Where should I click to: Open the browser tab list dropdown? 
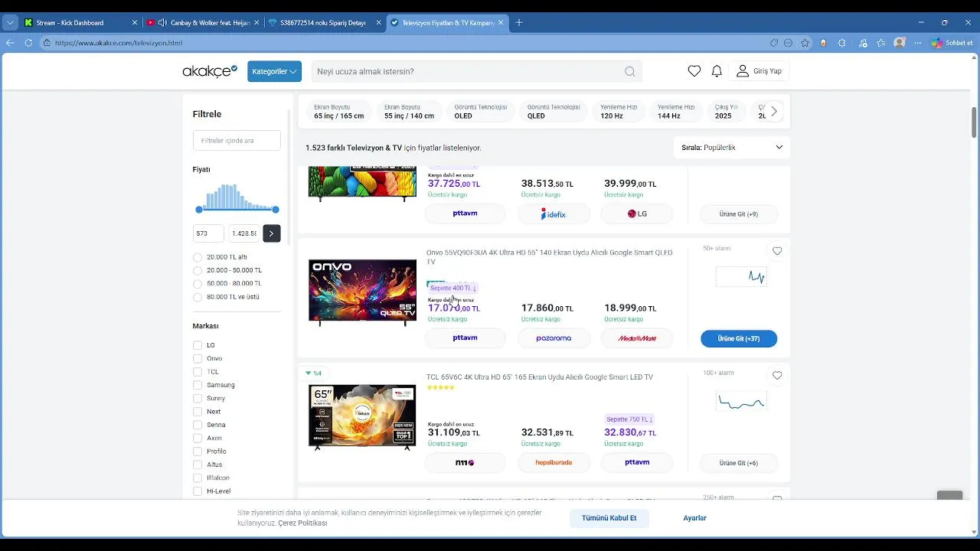(x=10, y=23)
